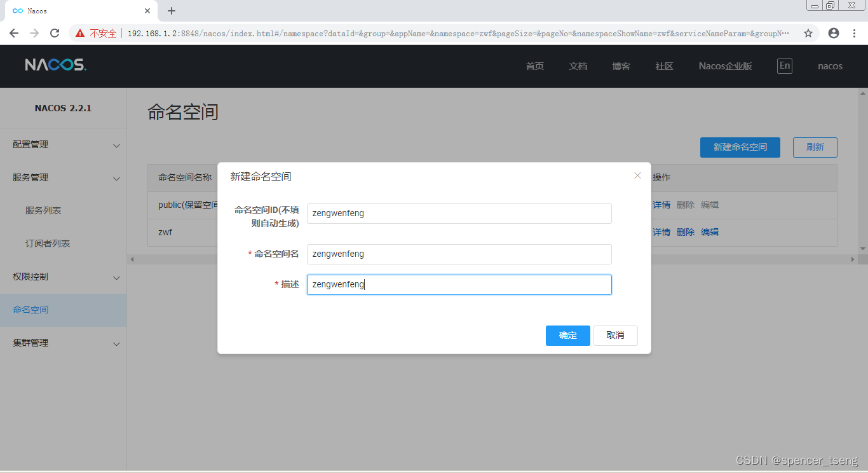The width and height of the screenshot is (868, 473).
Task: Open a new browser tab with the plus
Action: pyautogui.click(x=170, y=10)
